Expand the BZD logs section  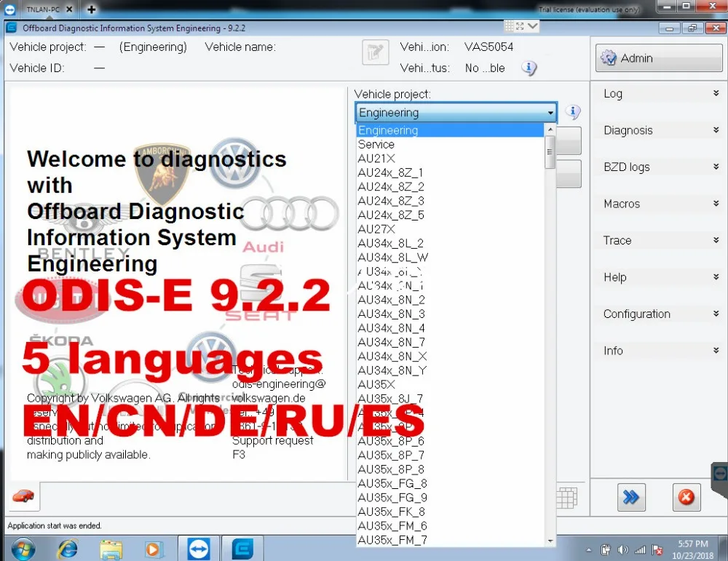659,167
